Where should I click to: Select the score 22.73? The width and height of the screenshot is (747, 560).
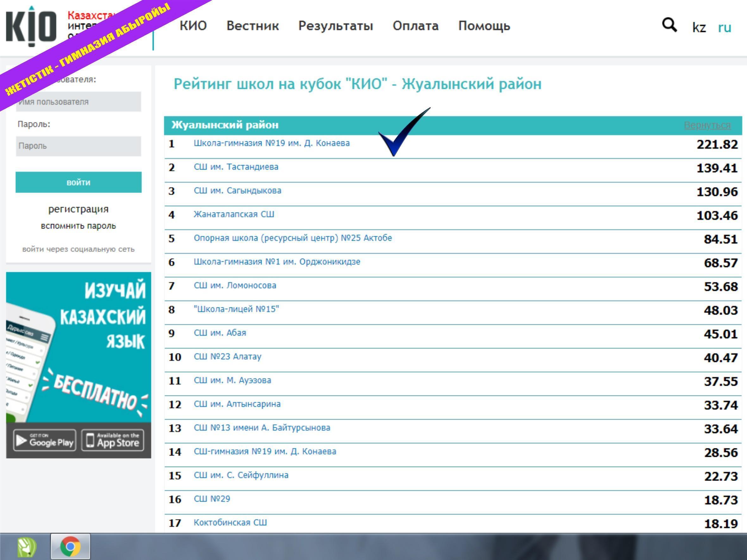point(721,476)
